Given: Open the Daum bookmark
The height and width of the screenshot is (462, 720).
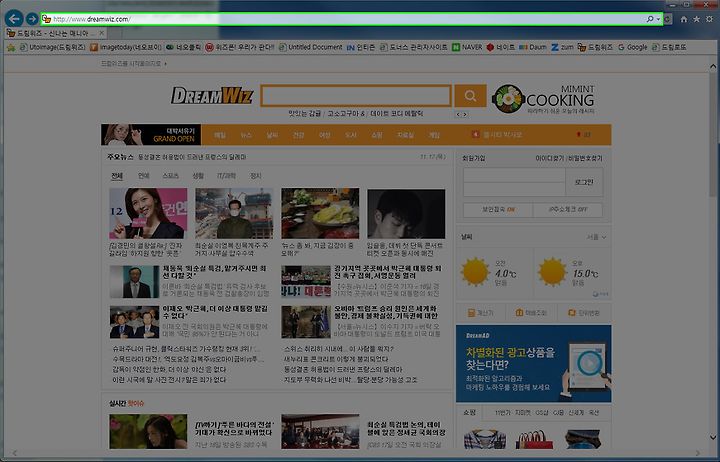Looking at the screenshot, I should pos(533,47).
